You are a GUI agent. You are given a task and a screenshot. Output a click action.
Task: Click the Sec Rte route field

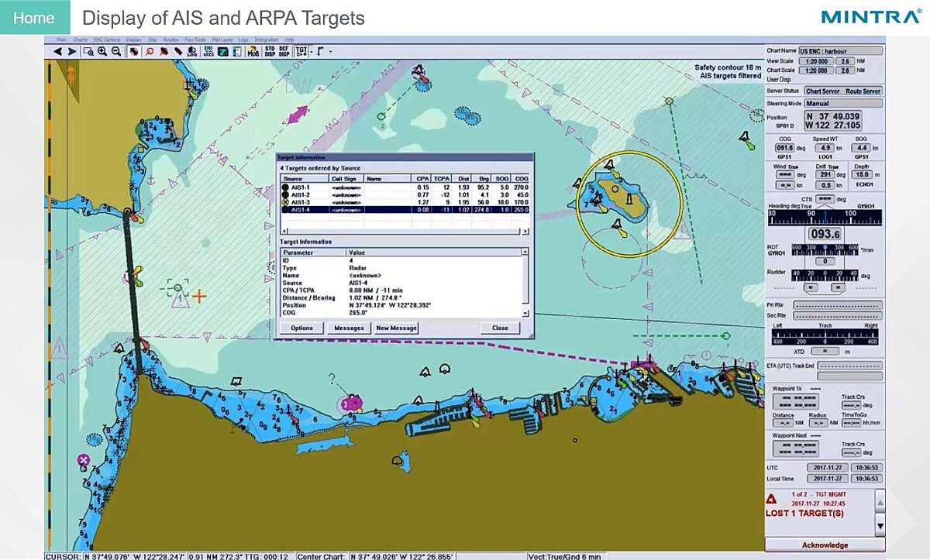point(838,315)
